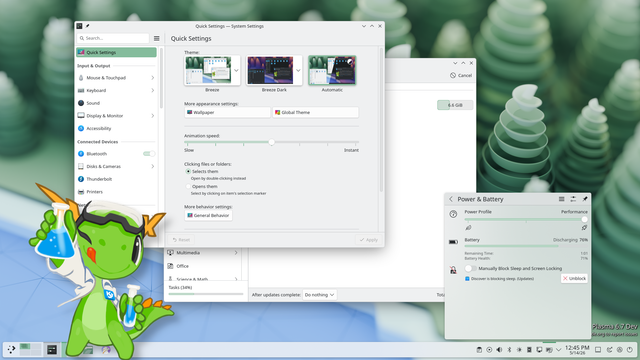Open the Thunderbolt icon in the sidebar
The width and height of the screenshot is (640, 360).
[x=81, y=179]
